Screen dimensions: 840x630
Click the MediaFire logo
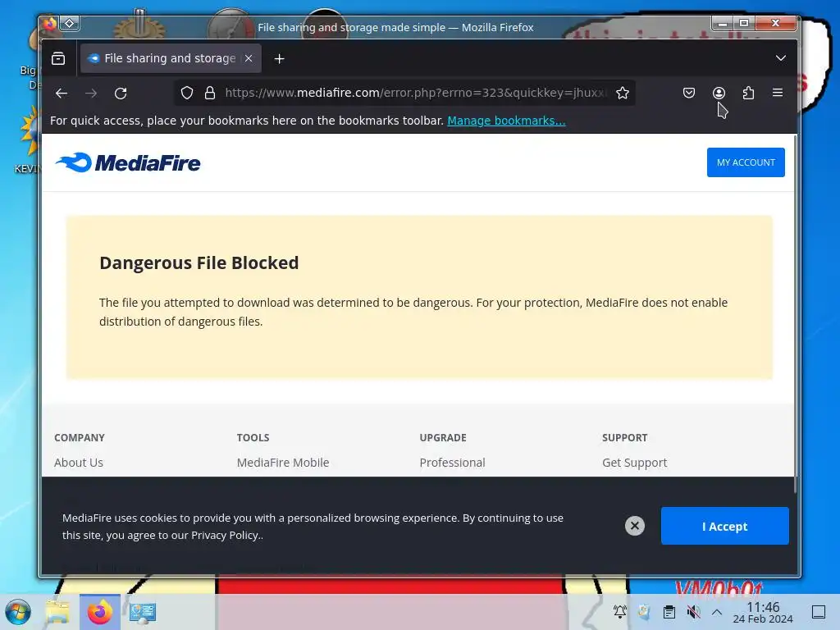[128, 162]
